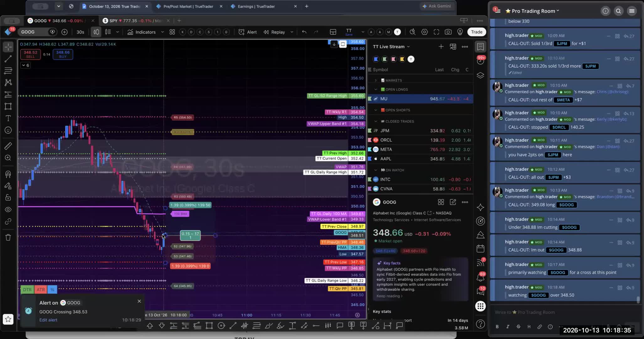Open Keep reading link in Key facts

389,296
